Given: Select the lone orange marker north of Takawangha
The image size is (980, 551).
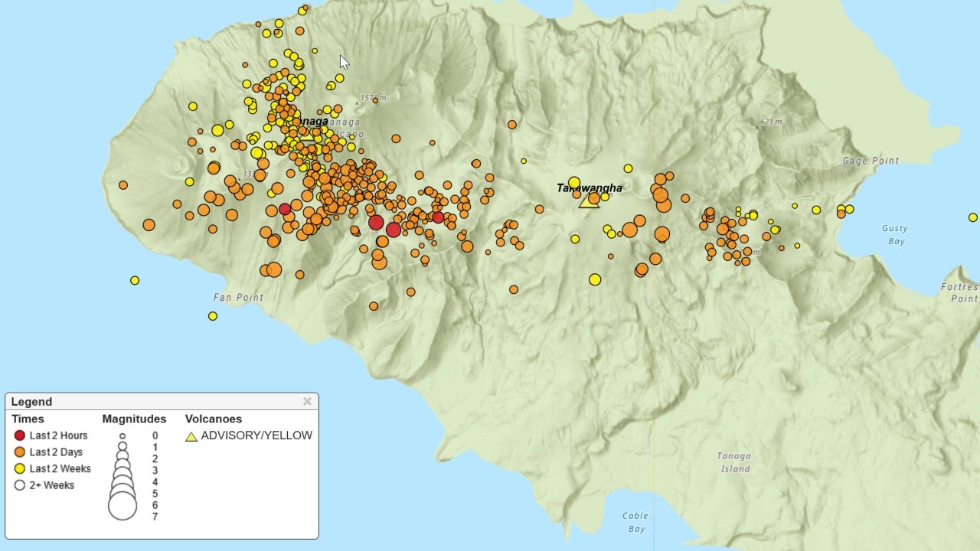Looking at the screenshot, I should [x=511, y=125].
